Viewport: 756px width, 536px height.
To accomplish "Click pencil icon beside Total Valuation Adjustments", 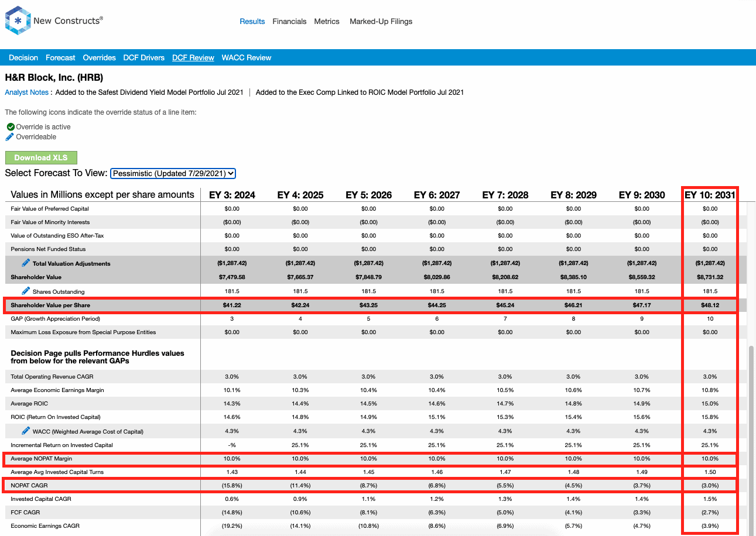I will tap(26, 263).
